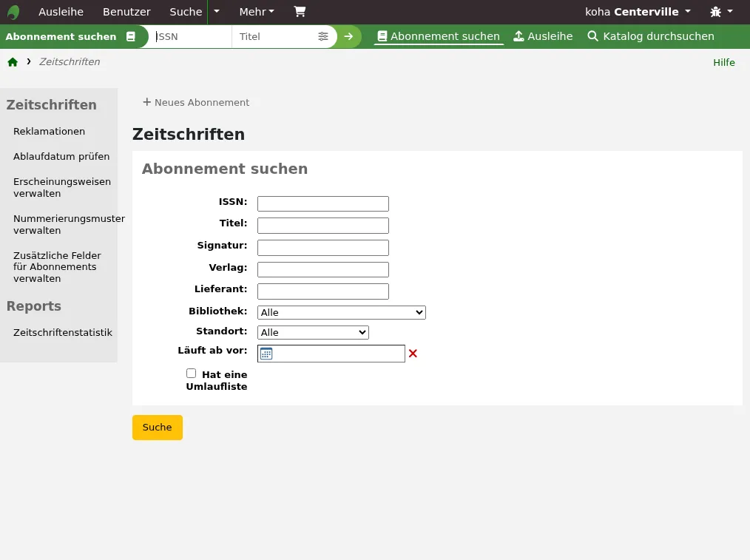The image size is (750, 560).
Task: Submit the header search arrow button
Action: (348, 36)
